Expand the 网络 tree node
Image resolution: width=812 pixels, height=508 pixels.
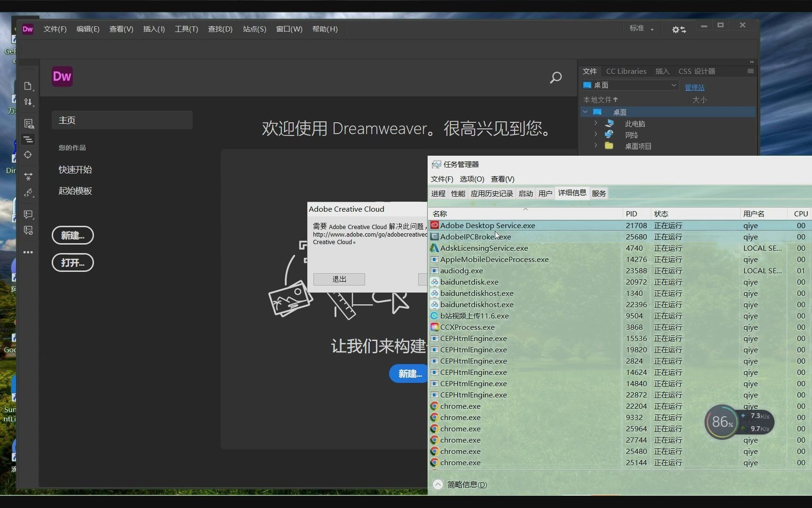pos(596,135)
